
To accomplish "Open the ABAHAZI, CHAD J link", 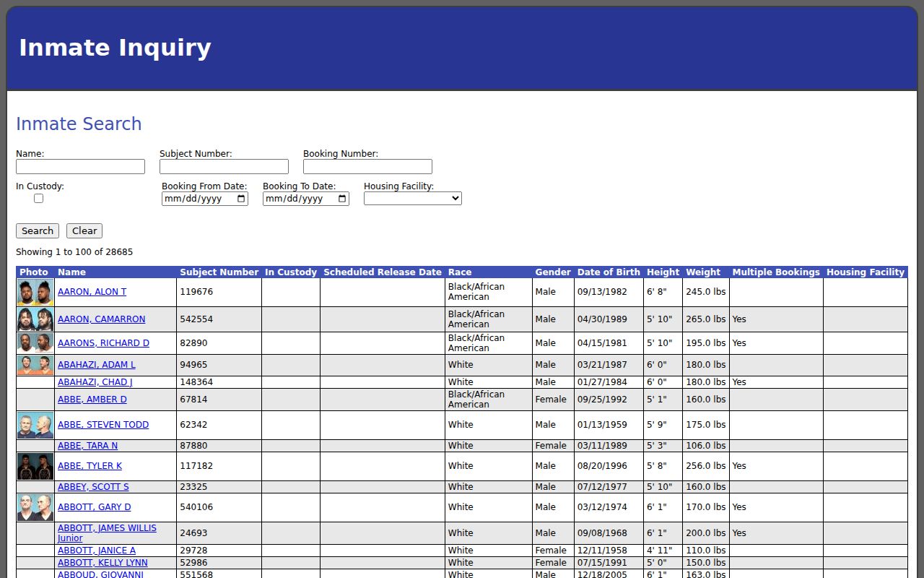I will [95, 382].
